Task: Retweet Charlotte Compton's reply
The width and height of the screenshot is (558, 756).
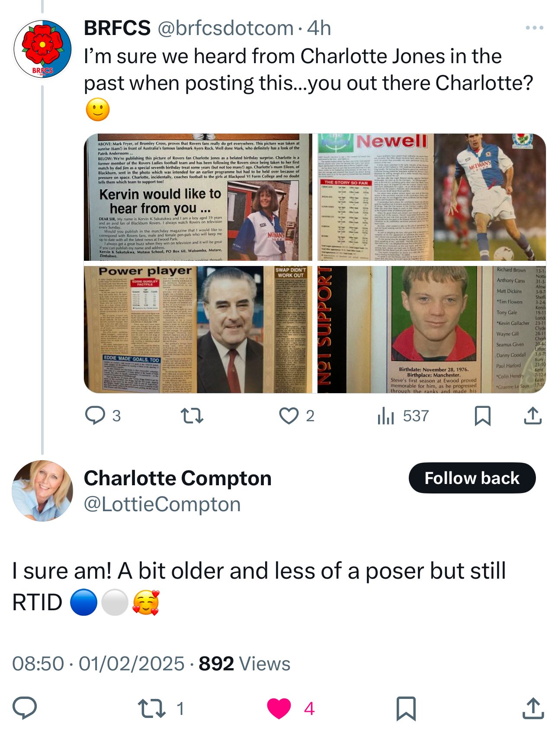Action: point(152,708)
